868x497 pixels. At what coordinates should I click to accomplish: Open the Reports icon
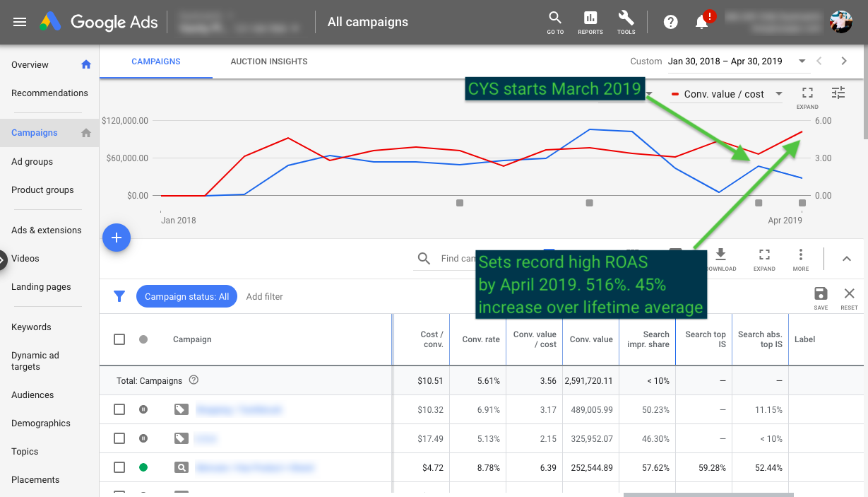pos(590,22)
